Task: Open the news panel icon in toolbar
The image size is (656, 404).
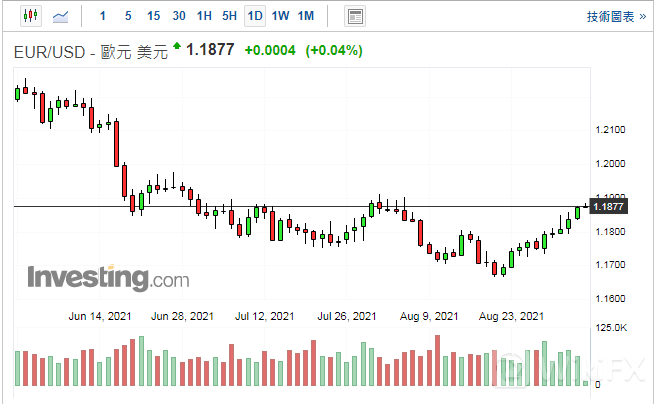Action: click(354, 16)
